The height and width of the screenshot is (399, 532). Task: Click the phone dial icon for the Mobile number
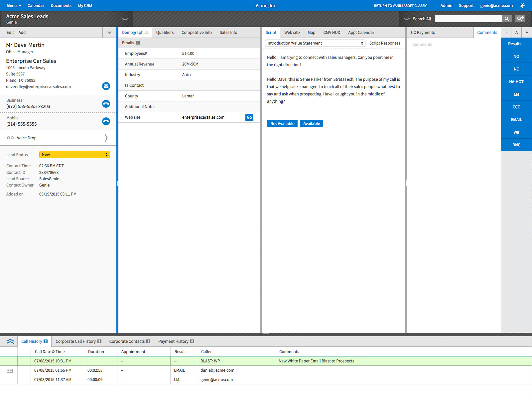tap(106, 121)
